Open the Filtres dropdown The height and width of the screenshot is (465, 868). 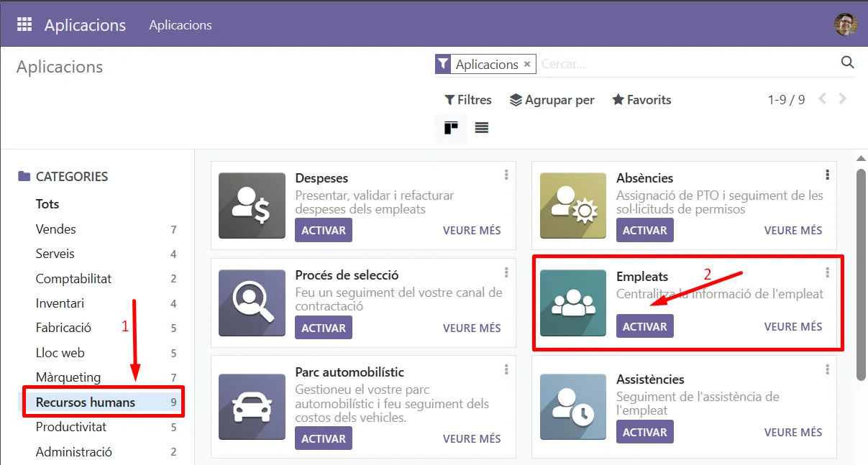click(x=468, y=100)
